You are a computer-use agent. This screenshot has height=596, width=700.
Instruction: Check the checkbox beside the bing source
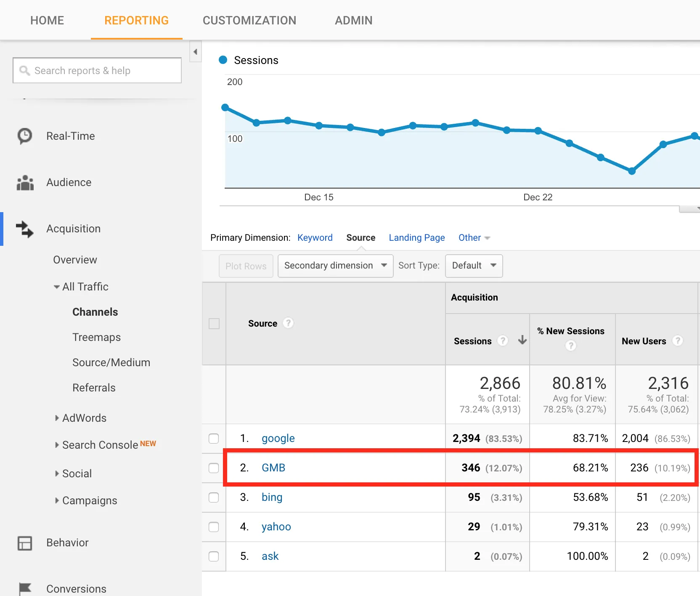coord(214,498)
